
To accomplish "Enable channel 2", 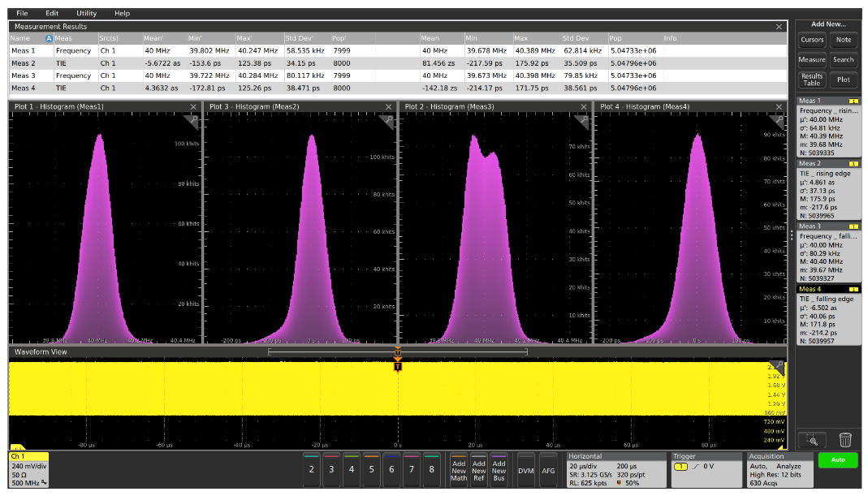I will tap(311, 469).
